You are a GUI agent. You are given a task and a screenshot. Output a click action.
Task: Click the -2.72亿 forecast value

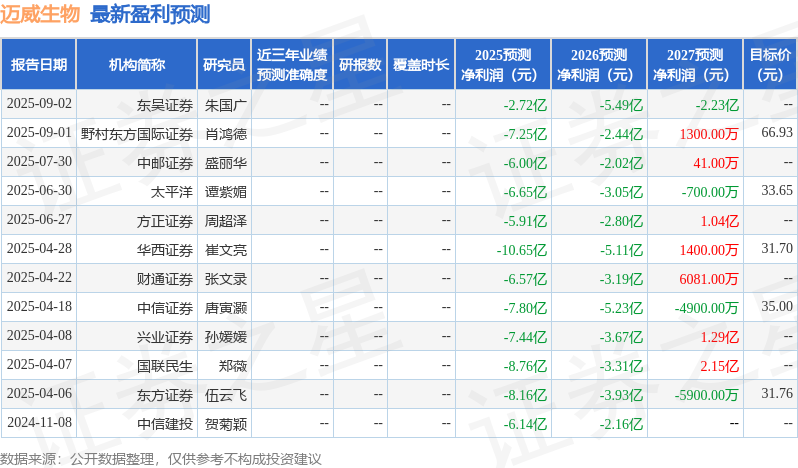click(525, 105)
